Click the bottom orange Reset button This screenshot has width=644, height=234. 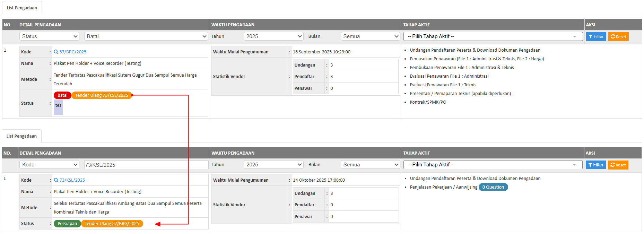click(618, 165)
